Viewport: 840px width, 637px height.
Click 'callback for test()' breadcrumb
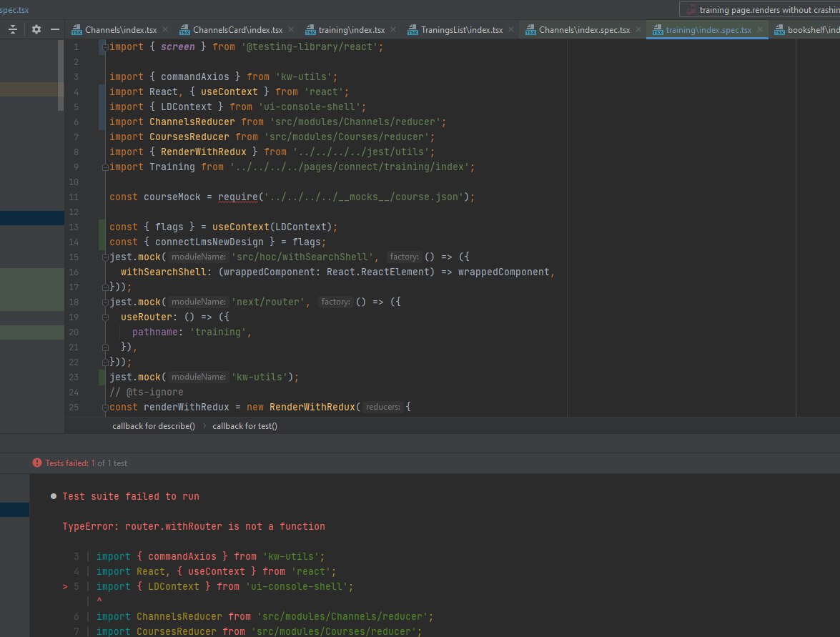(244, 426)
